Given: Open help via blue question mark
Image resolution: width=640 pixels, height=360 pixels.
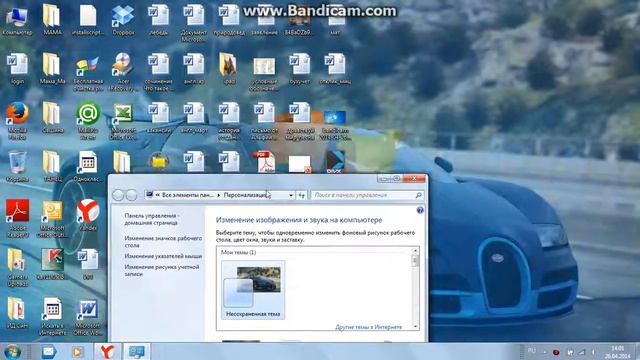Looking at the screenshot, I should (420, 210).
